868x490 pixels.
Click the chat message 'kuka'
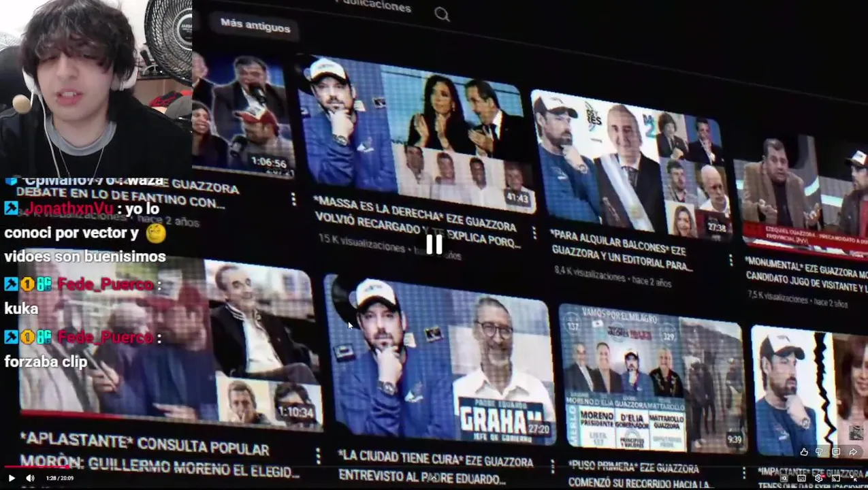(x=21, y=309)
